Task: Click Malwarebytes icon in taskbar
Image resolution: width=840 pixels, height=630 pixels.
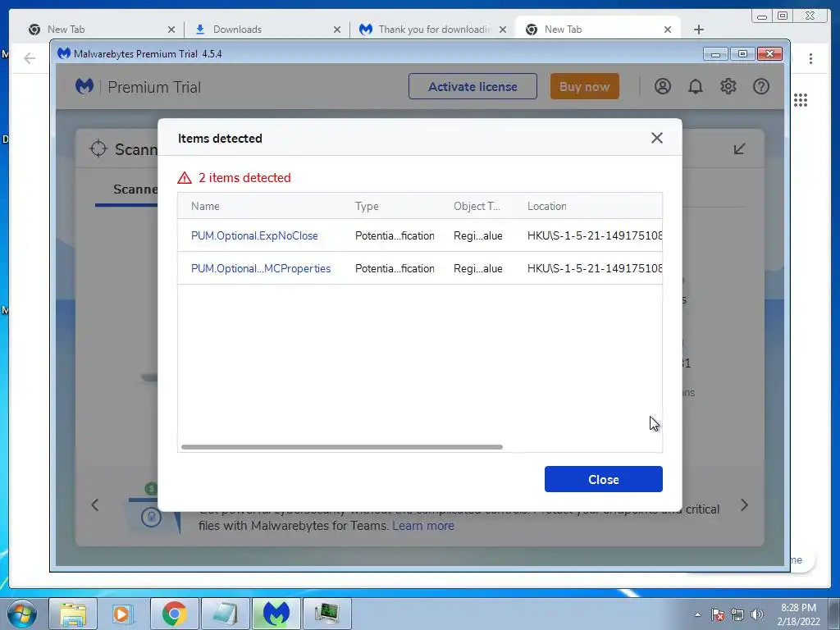Action: [x=276, y=614]
